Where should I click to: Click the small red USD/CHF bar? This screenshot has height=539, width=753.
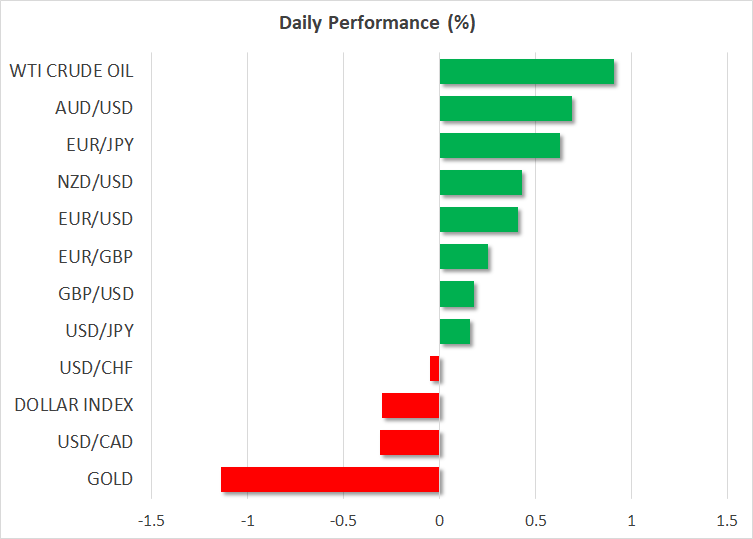pos(434,368)
